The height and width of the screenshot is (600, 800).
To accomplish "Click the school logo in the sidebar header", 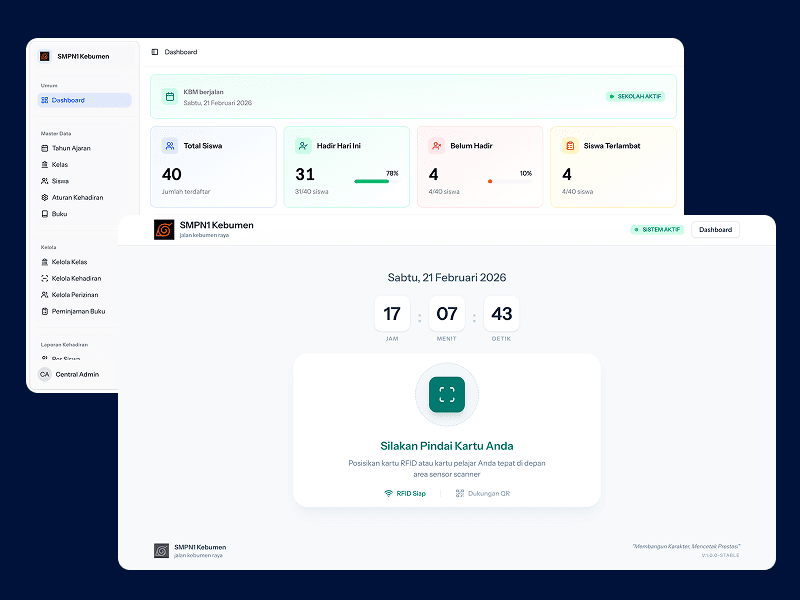I will [45, 56].
